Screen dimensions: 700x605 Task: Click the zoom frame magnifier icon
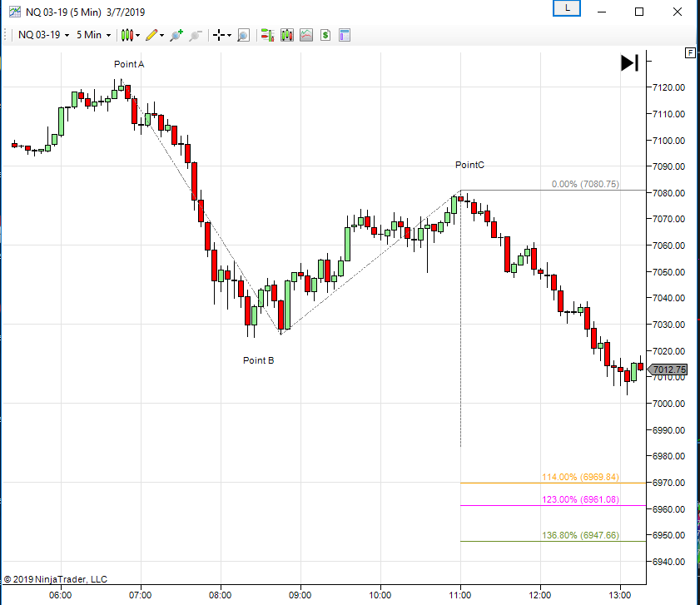[243, 35]
